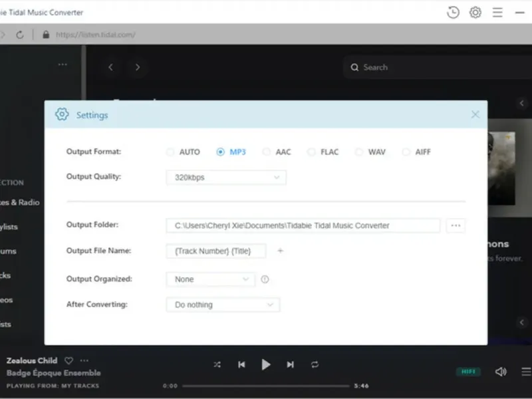Open the Badge Époque Ensemble artist link
The image size is (532, 399).
coord(54,373)
